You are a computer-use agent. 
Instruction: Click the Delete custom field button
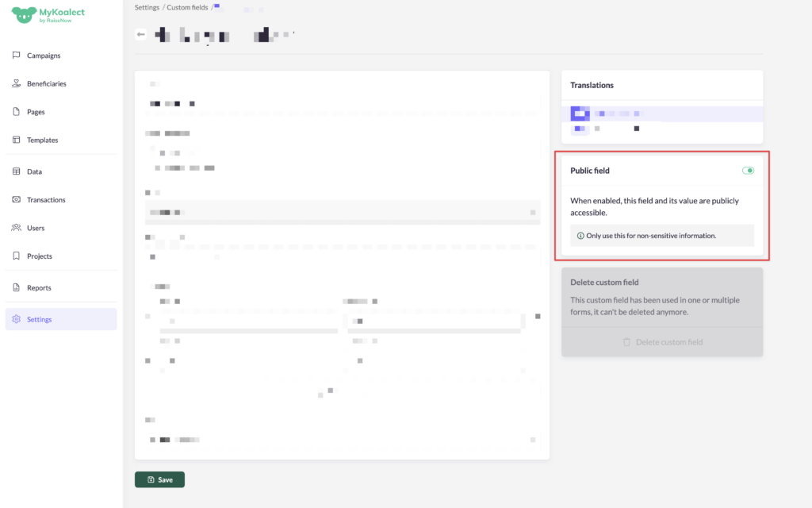(x=662, y=342)
